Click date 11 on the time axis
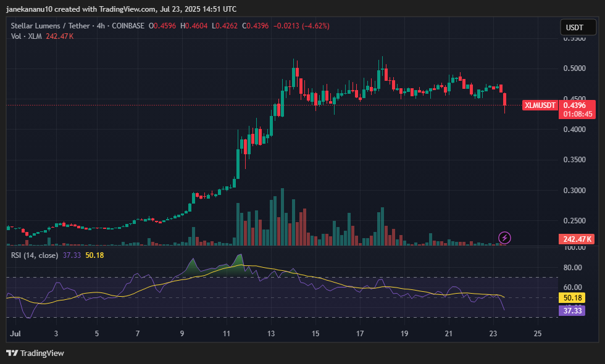The width and height of the screenshot is (605, 364). (227, 334)
